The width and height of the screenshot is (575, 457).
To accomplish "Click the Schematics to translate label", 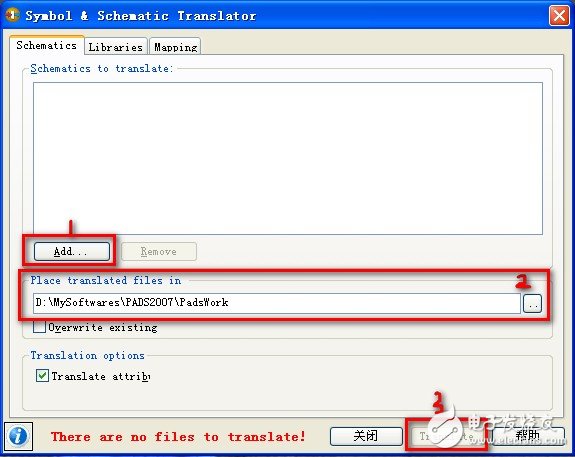I will coord(102,69).
